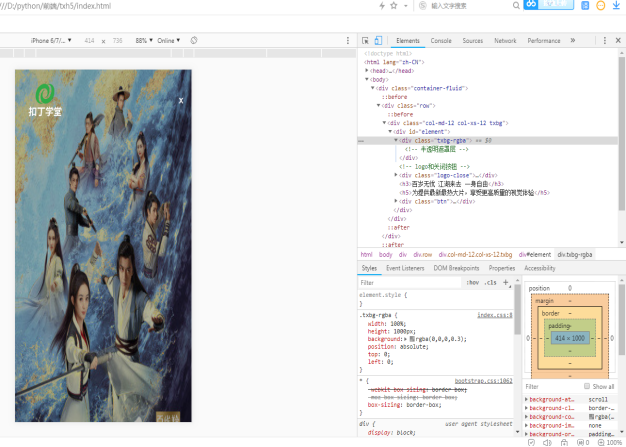Click the div.row breadcrumb item
Screen dimensions: 626x447
[x=422, y=255]
